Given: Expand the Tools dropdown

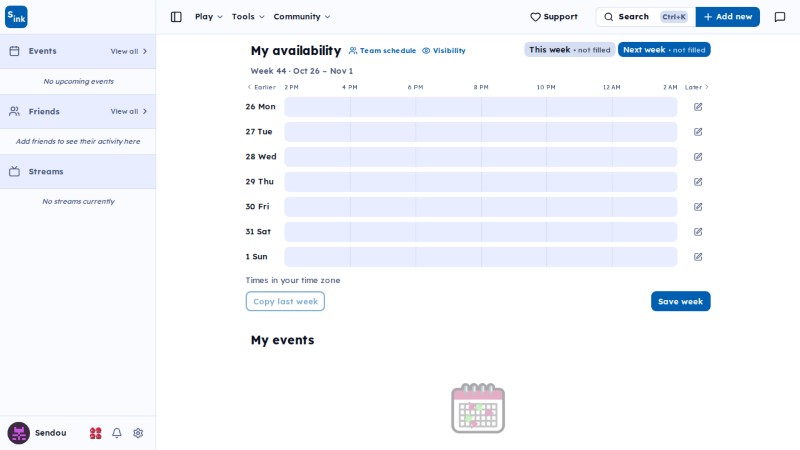Looking at the screenshot, I should click(x=248, y=17).
